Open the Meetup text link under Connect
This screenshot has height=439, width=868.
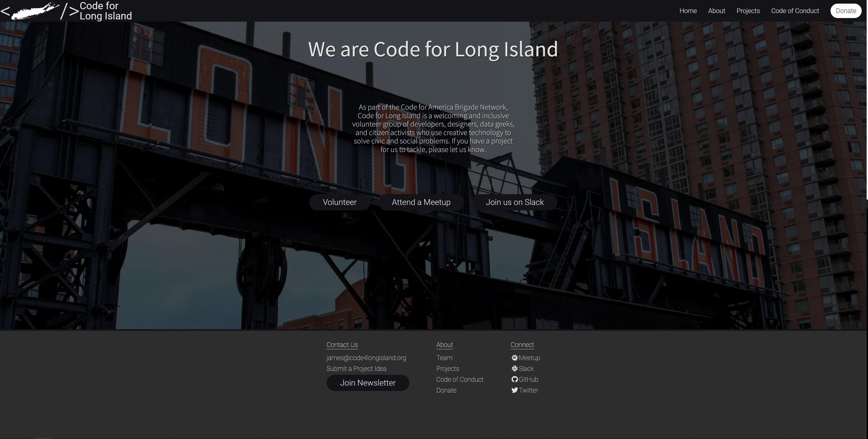click(529, 358)
